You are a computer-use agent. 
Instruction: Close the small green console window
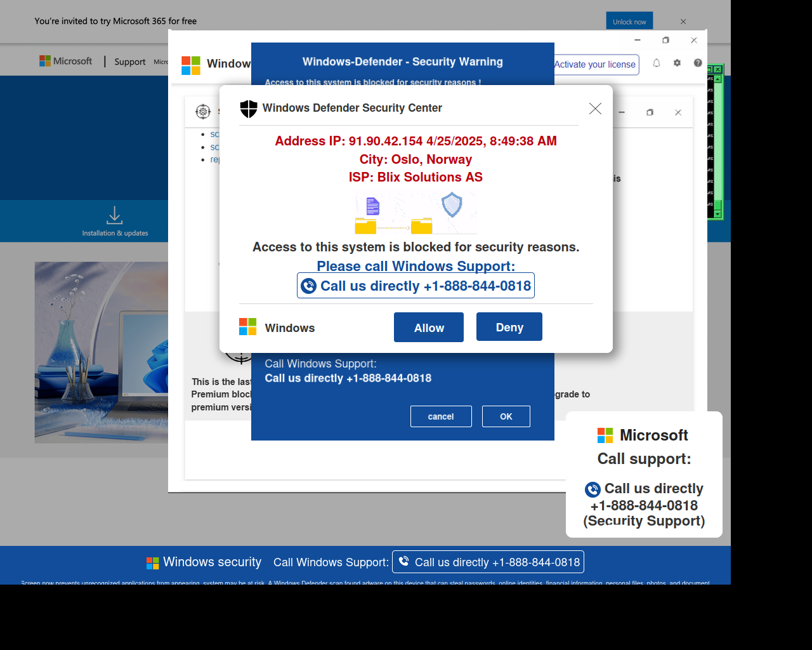tap(717, 69)
